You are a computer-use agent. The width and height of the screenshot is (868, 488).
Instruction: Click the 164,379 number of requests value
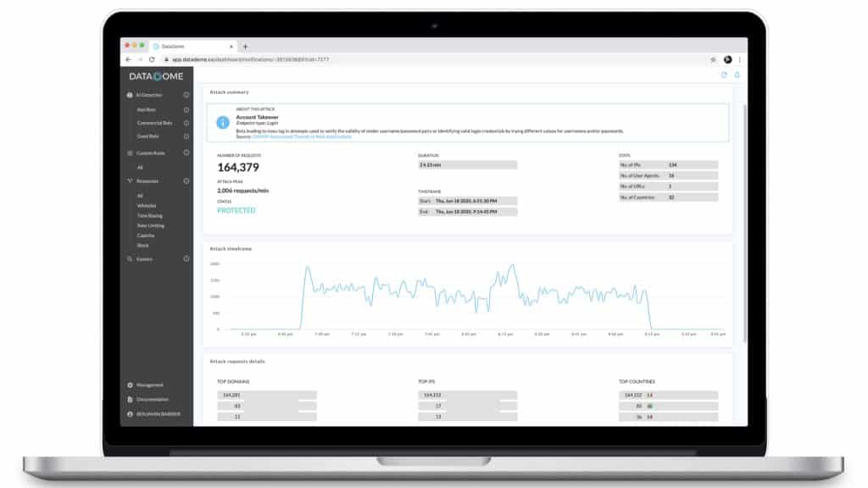pos(238,167)
